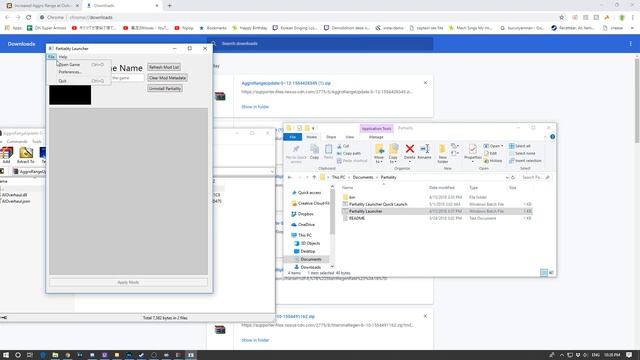Screen dimensions: 640x360
Task: Open the blue File tab in Explorer
Action: (293, 137)
